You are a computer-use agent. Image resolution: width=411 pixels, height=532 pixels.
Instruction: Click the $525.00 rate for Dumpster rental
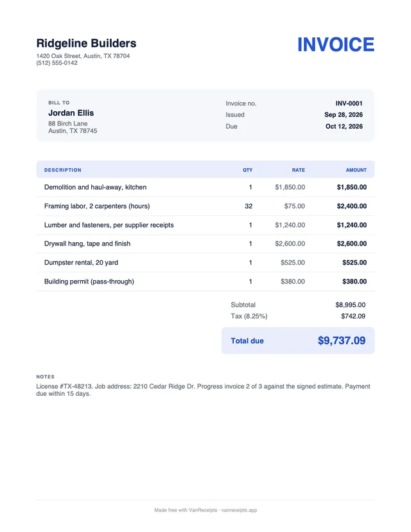point(293,262)
